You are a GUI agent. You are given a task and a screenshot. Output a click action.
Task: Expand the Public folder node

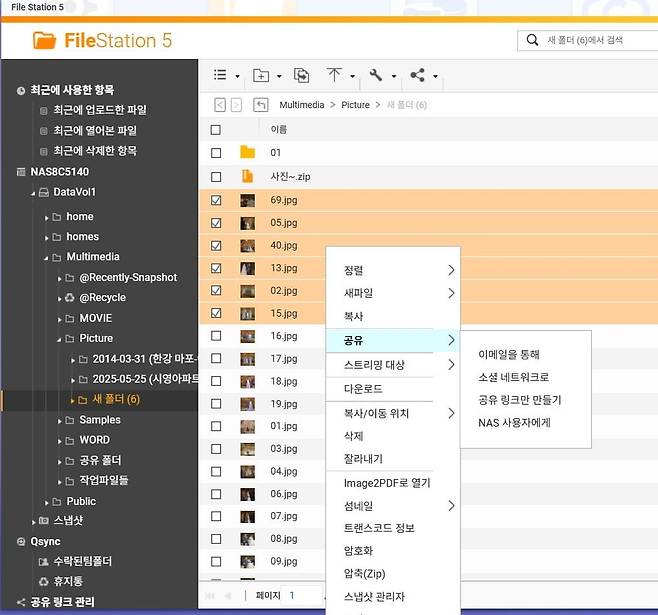[46, 501]
